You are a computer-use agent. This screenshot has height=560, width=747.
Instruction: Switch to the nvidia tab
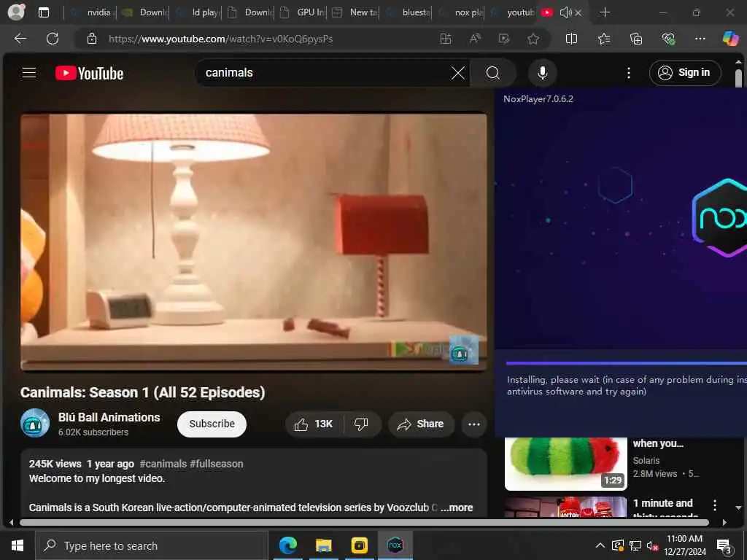90,12
